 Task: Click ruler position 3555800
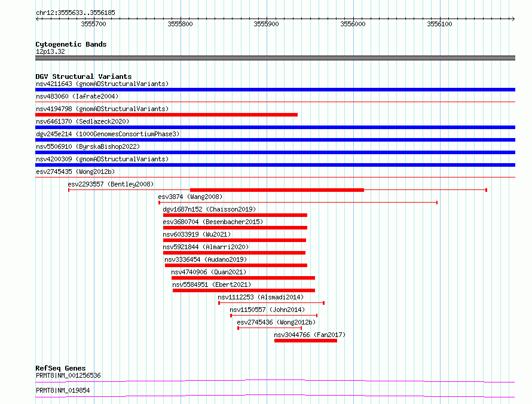click(180, 24)
